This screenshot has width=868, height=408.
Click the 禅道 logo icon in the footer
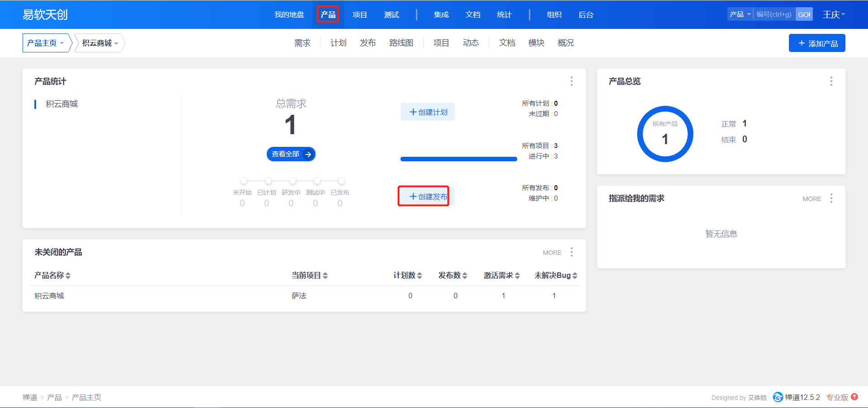(x=778, y=397)
